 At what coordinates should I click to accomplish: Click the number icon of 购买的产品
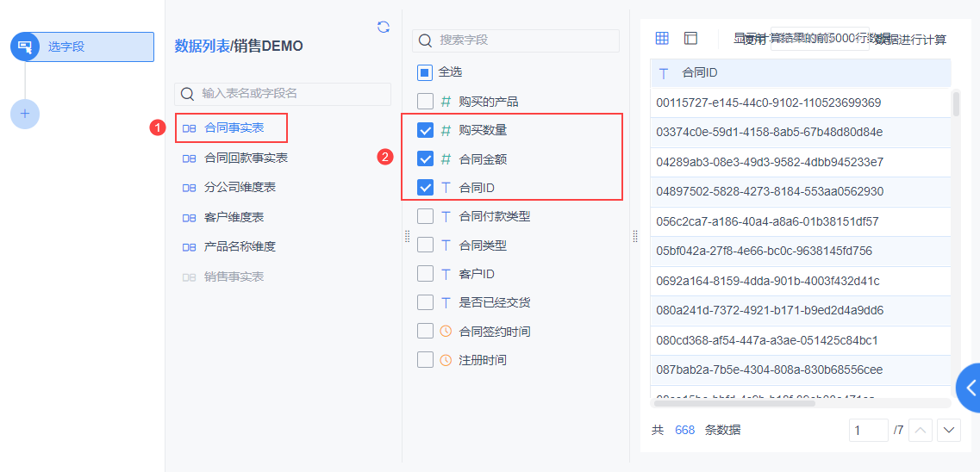[446, 101]
